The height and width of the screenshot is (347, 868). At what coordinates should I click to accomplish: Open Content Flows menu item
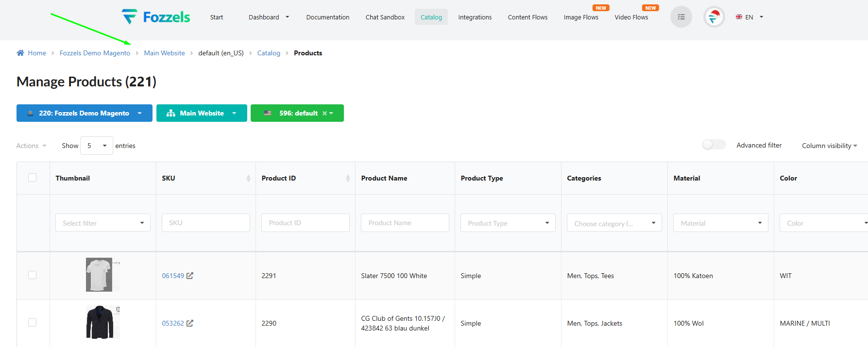528,17
